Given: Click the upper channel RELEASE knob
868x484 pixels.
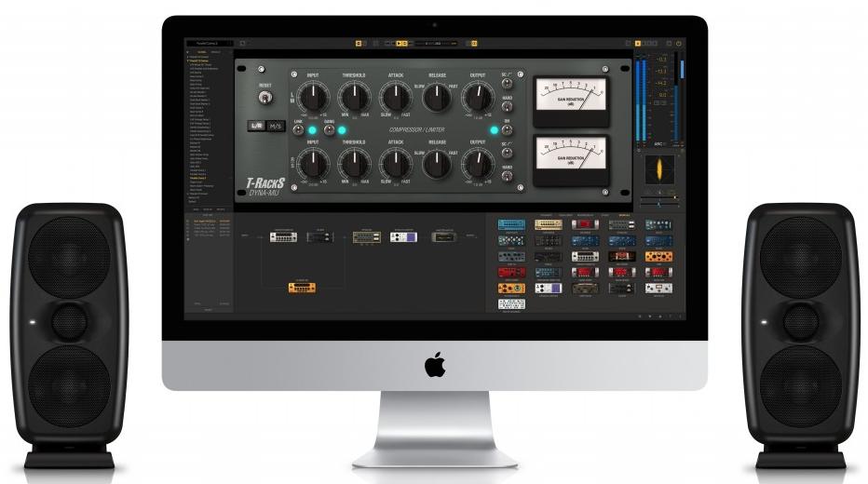Looking at the screenshot, I should coord(437,98).
